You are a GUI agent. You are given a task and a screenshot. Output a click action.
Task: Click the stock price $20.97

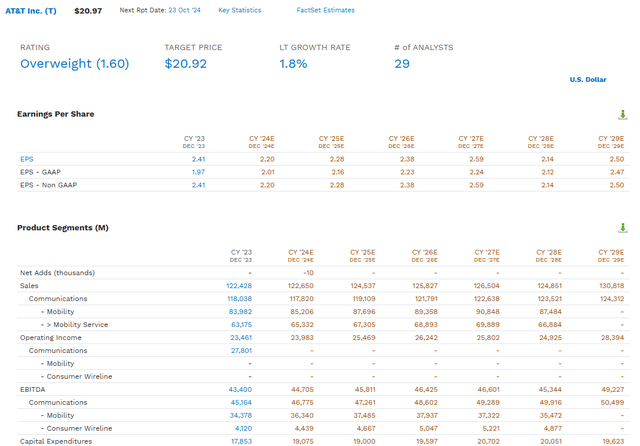tap(88, 11)
